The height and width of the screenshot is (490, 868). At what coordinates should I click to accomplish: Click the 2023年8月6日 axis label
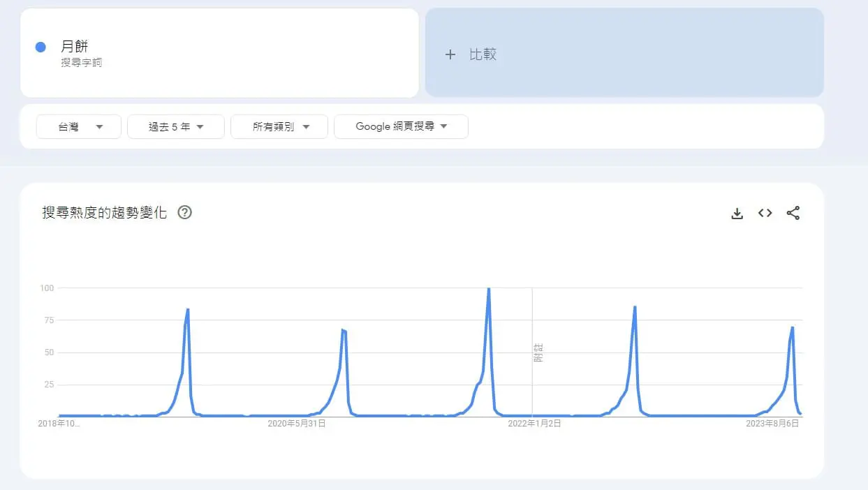(772, 423)
